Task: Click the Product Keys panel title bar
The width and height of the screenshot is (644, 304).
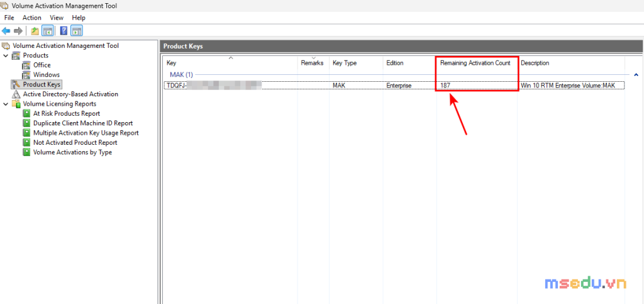Action: tap(401, 47)
